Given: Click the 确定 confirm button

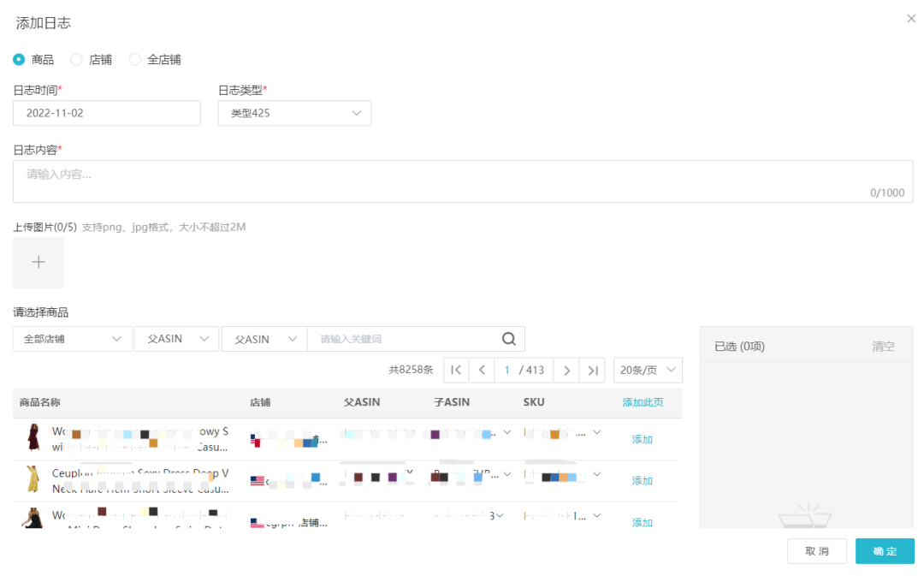Looking at the screenshot, I should tap(885, 551).
